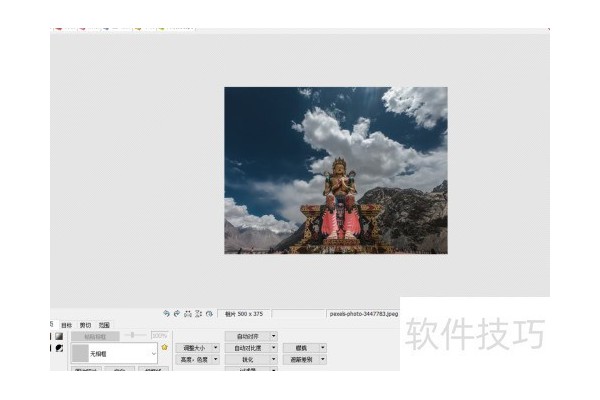Expand the top auto-level button's arrow
This screenshot has height=400, width=600.
(x=274, y=336)
